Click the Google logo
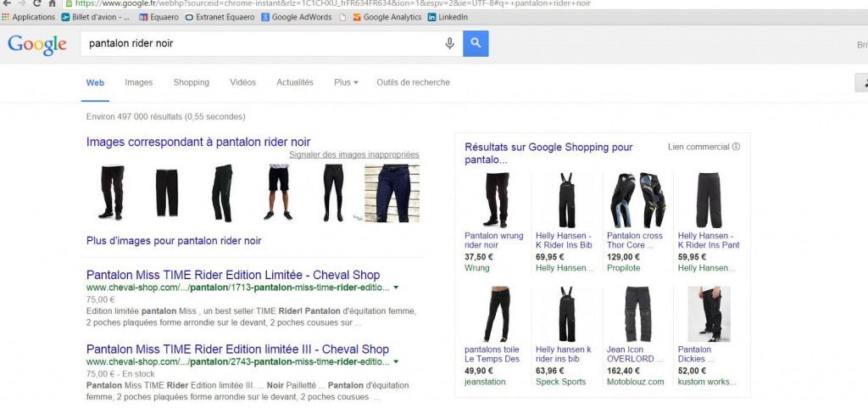The width and height of the screenshot is (868, 408). (x=37, y=44)
